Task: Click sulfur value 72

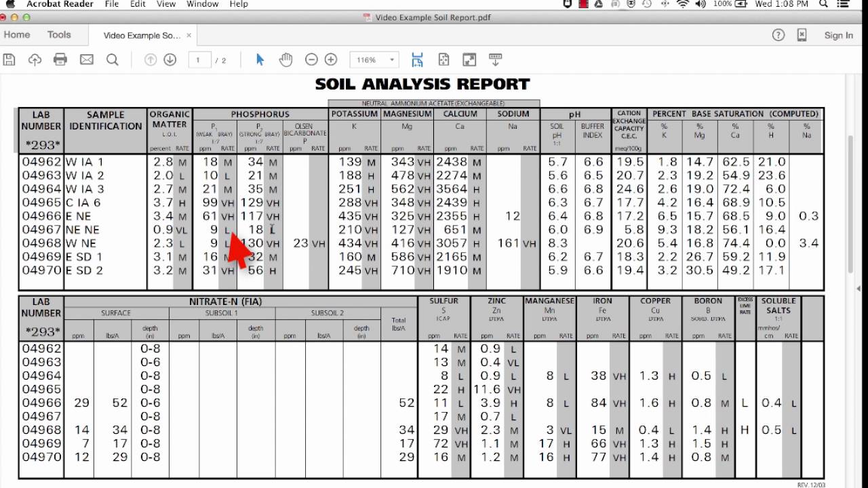Action: click(441, 444)
